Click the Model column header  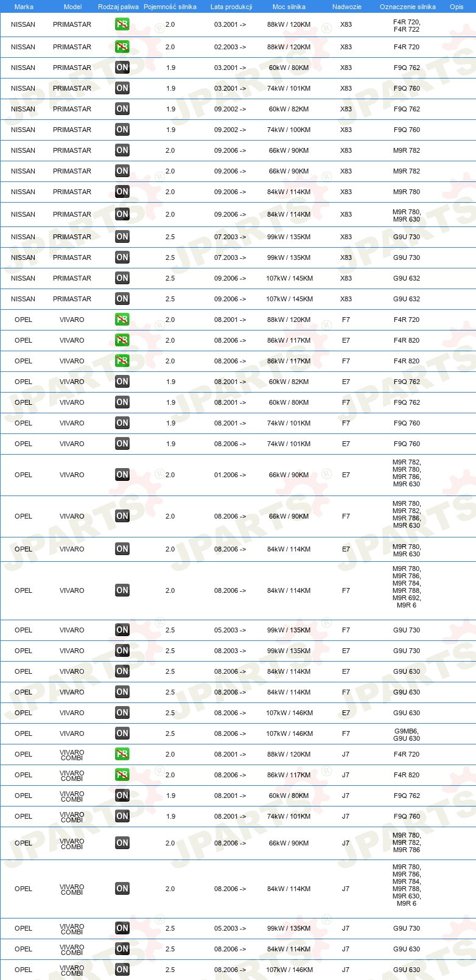[x=72, y=7]
